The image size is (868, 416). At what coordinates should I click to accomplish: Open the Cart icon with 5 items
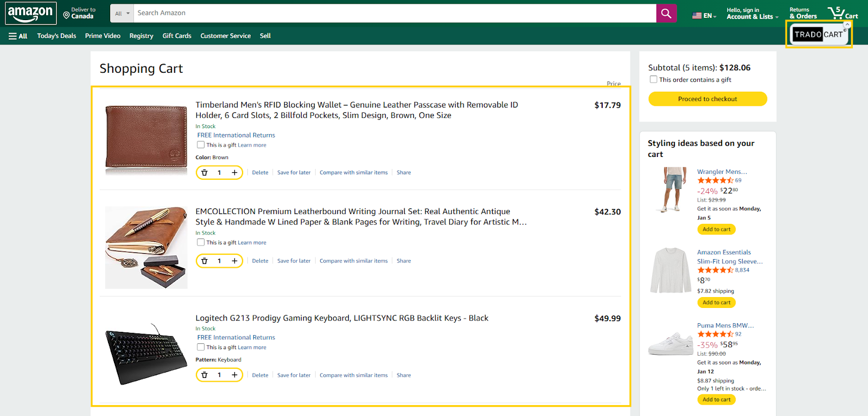click(x=843, y=13)
